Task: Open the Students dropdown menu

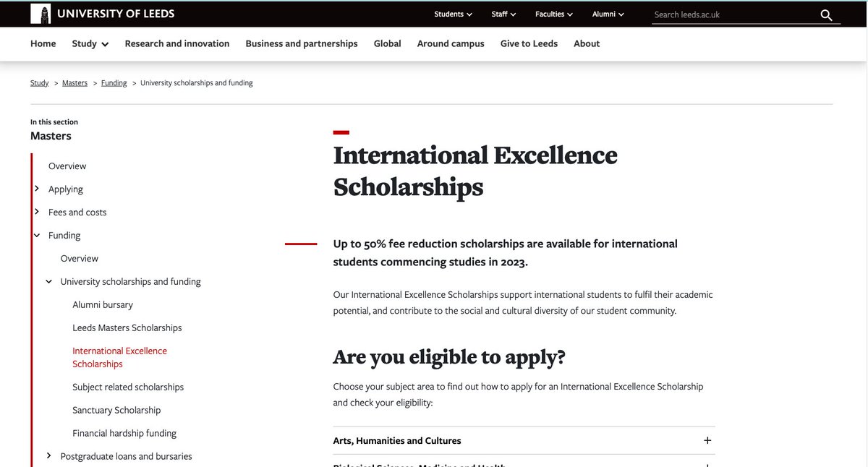Action: (x=453, y=14)
